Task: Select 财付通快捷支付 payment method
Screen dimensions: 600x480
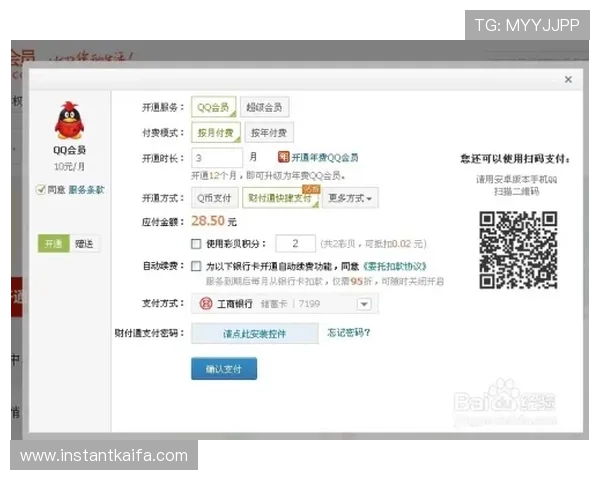Action: 281,198
